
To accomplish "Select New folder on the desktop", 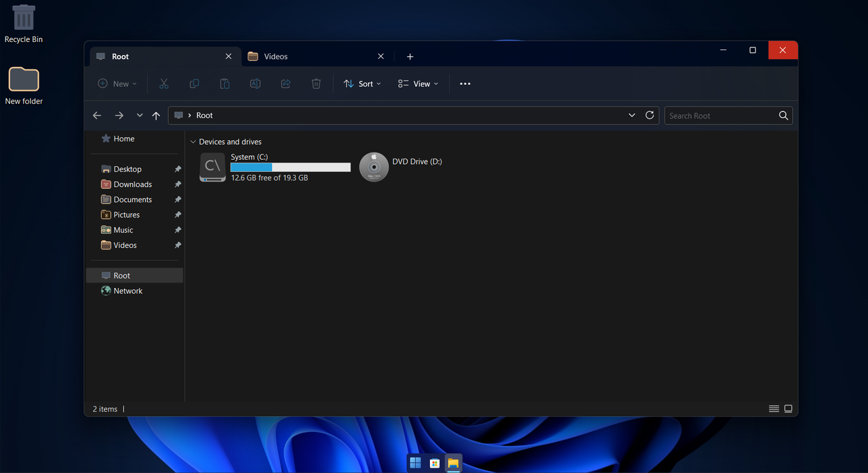I will [24, 85].
